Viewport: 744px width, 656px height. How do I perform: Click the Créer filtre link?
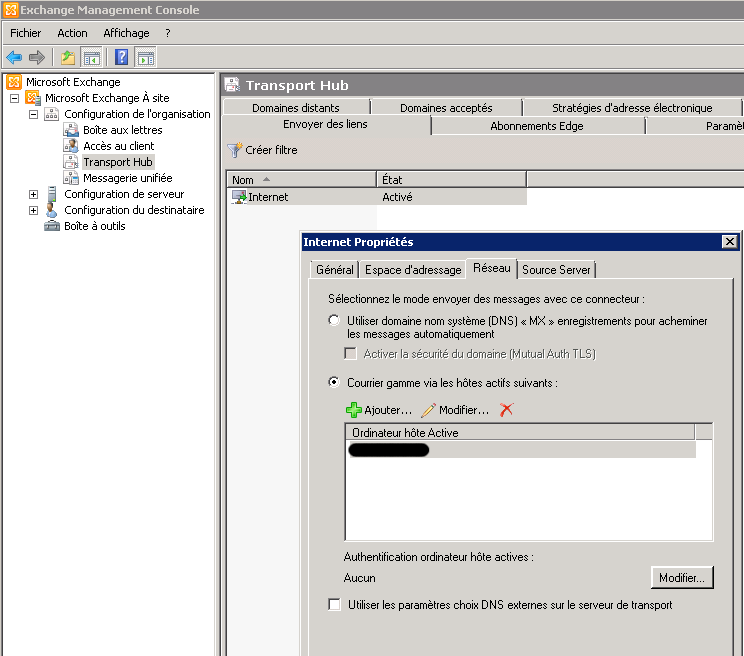tap(271, 150)
